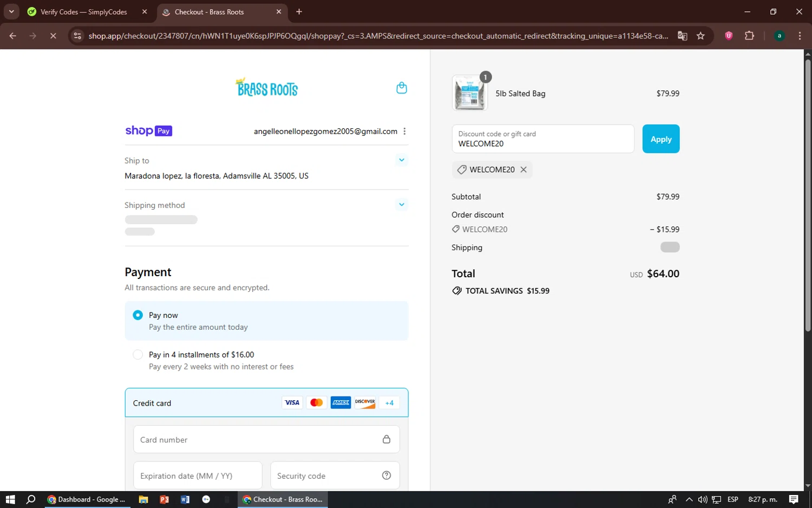Focus the Card number field
The height and width of the screenshot is (508, 812).
coord(266,439)
